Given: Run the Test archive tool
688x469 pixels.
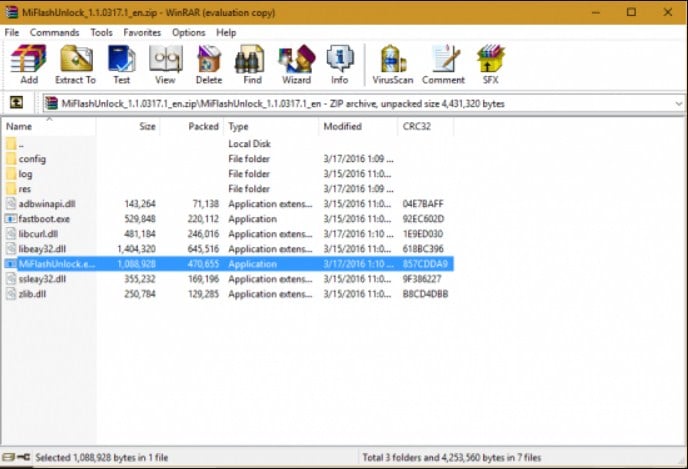Looking at the screenshot, I should pos(122,64).
